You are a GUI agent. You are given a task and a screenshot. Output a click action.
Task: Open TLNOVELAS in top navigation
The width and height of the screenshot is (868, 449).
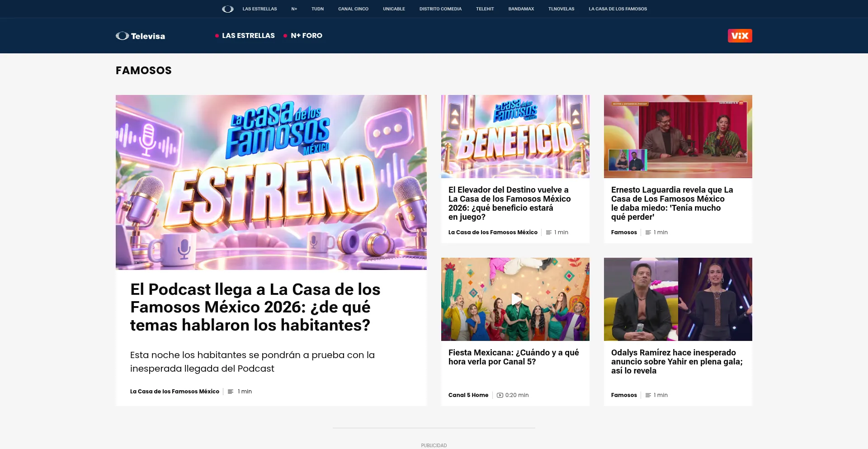(x=561, y=9)
